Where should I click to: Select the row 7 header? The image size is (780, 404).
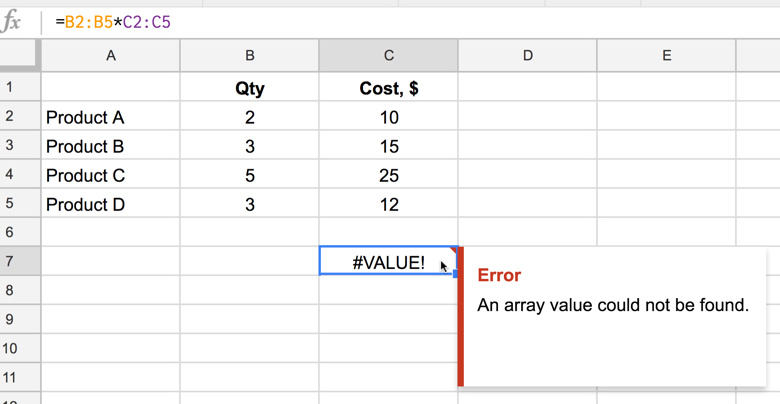(x=10, y=262)
